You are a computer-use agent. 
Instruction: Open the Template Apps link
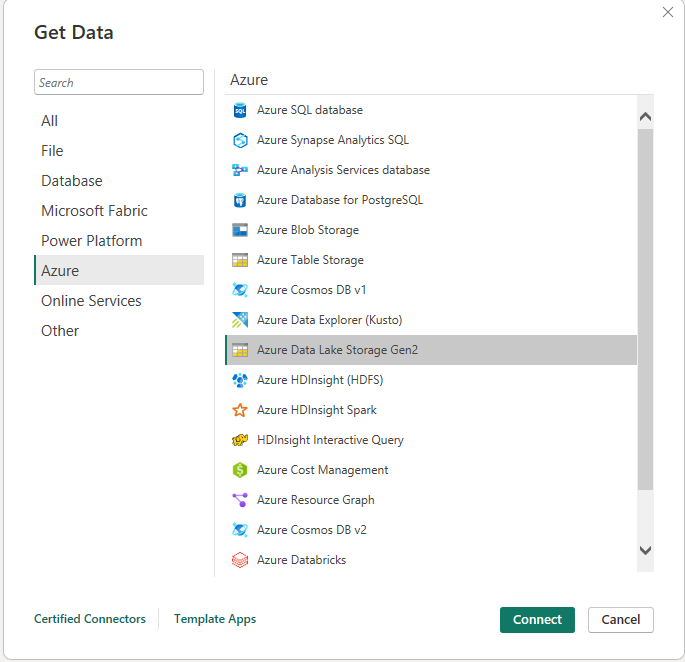click(215, 619)
